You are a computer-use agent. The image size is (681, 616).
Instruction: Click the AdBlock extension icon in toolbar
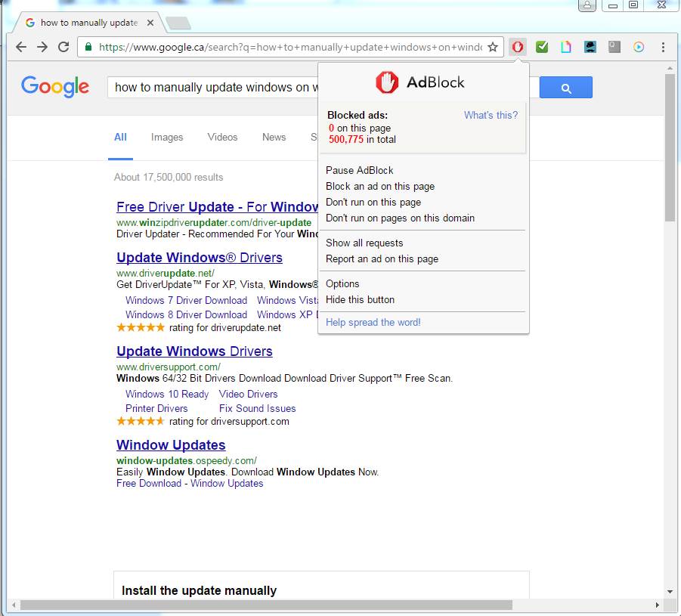click(x=517, y=47)
